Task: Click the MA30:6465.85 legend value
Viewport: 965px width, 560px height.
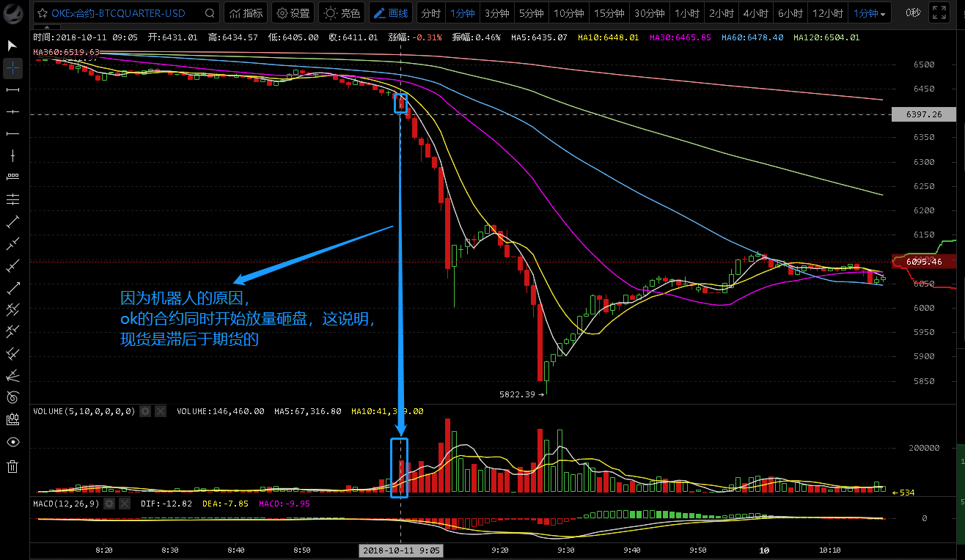Action: tap(680, 37)
